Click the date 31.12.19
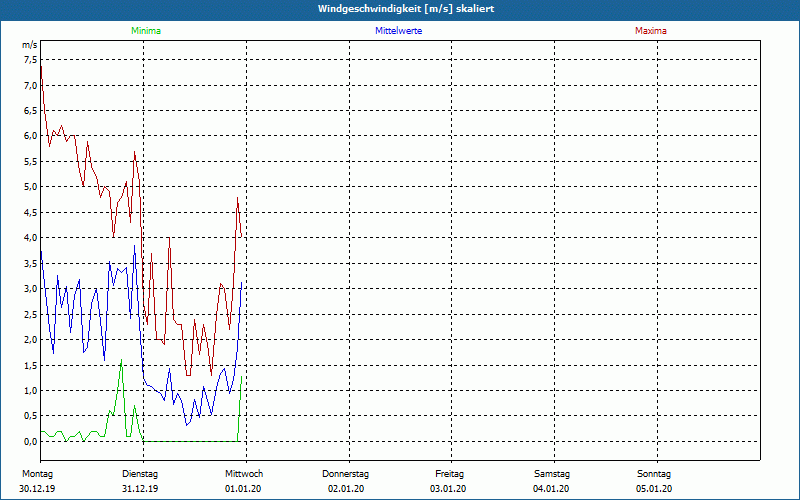The height and width of the screenshot is (500, 800). click(140, 489)
